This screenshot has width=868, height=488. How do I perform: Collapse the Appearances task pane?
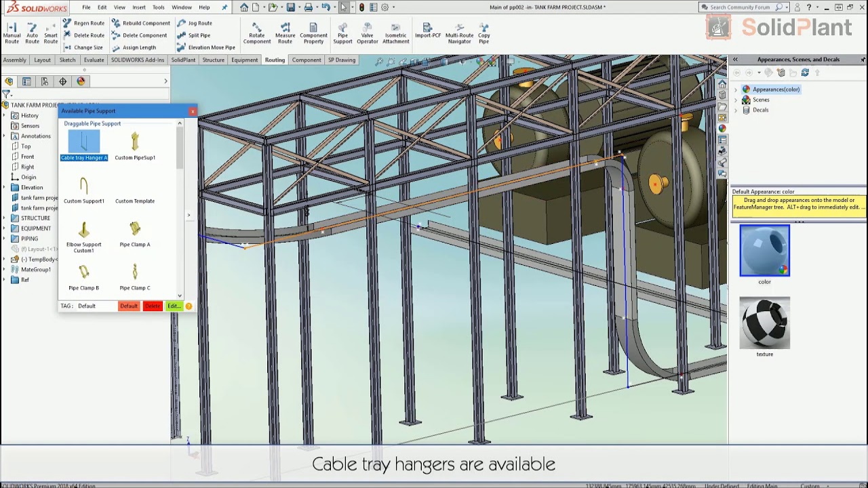[x=735, y=60]
